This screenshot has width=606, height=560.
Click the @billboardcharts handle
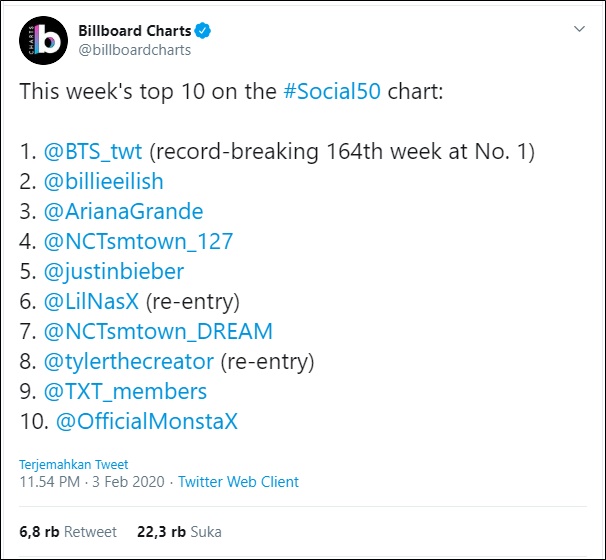click(x=134, y=50)
